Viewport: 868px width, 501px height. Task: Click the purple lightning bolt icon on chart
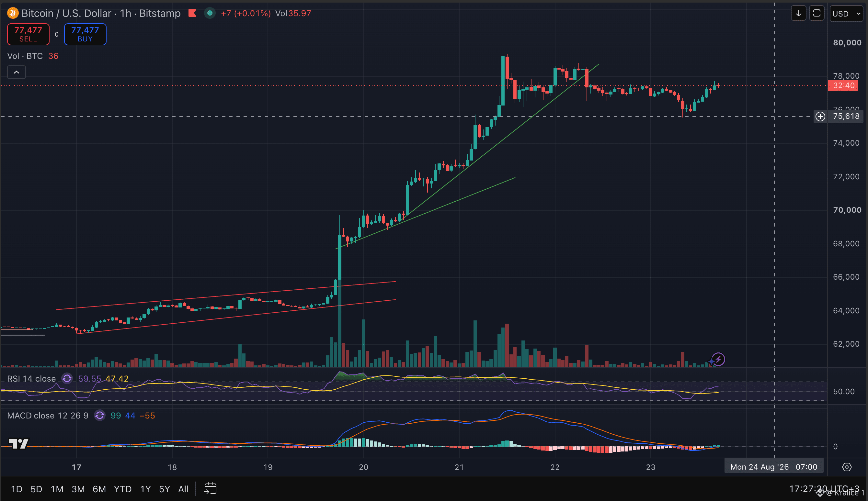click(x=718, y=359)
